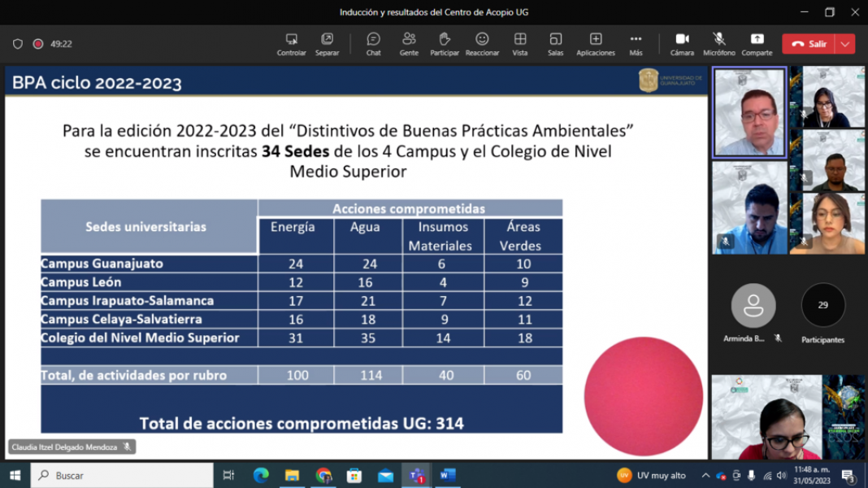This screenshot has width=868, height=488.
Task: Click the red recording indicator icon
Action: coord(37,44)
